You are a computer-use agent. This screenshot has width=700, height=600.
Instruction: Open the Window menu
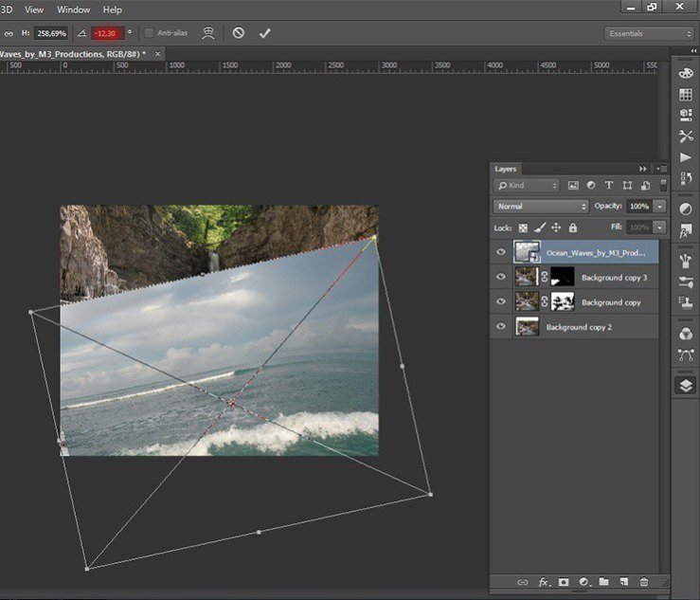74,9
